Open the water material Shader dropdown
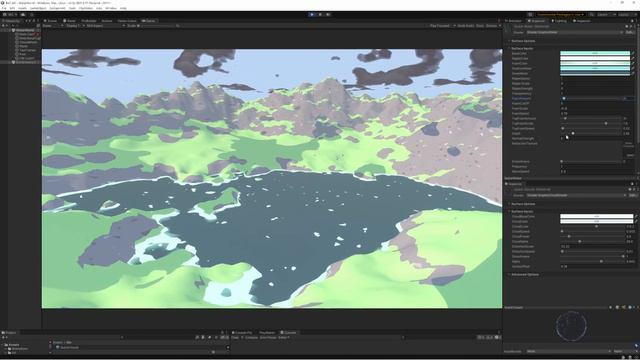This screenshot has height=360, width=640. [575, 32]
